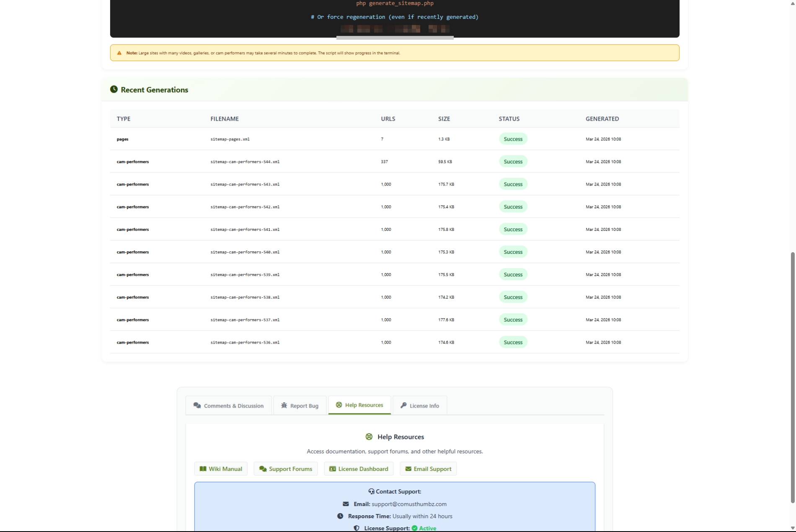Image resolution: width=796 pixels, height=532 pixels.
Task: Click the shield icon beside License Support
Action: click(357, 528)
